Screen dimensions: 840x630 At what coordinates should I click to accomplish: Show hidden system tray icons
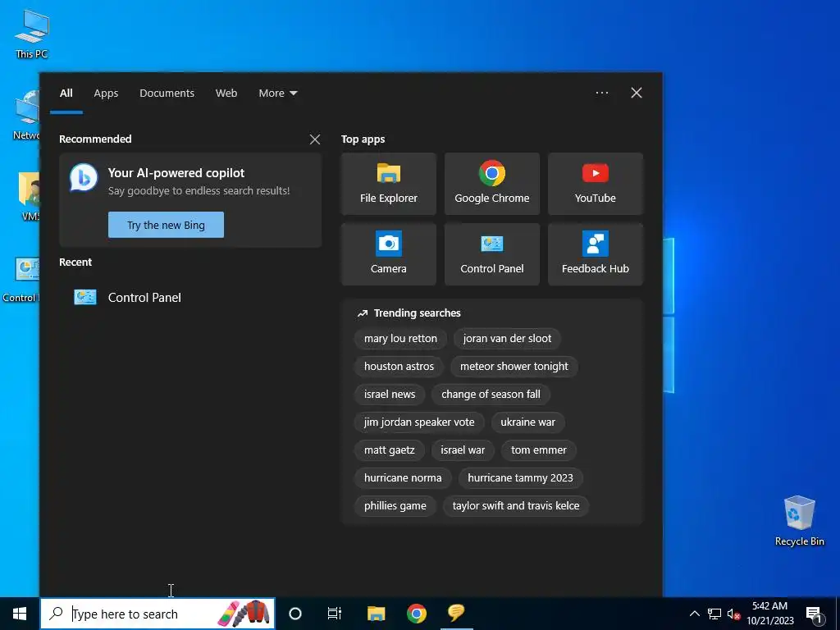pos(694,614)
